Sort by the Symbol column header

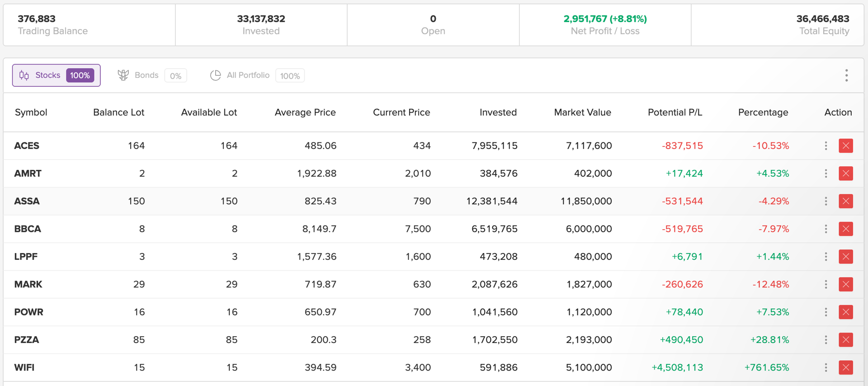point(31,113)
